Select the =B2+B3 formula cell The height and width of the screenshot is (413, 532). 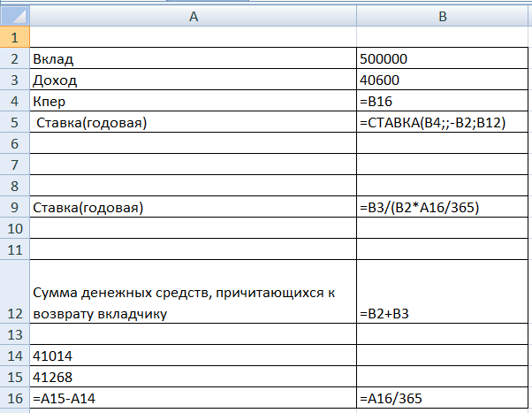pos(443,292)
